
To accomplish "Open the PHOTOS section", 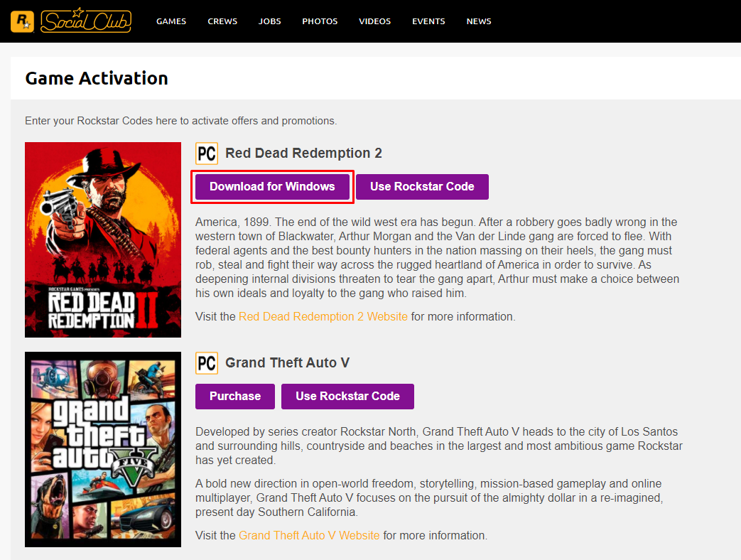I will (x=320, y=21).
